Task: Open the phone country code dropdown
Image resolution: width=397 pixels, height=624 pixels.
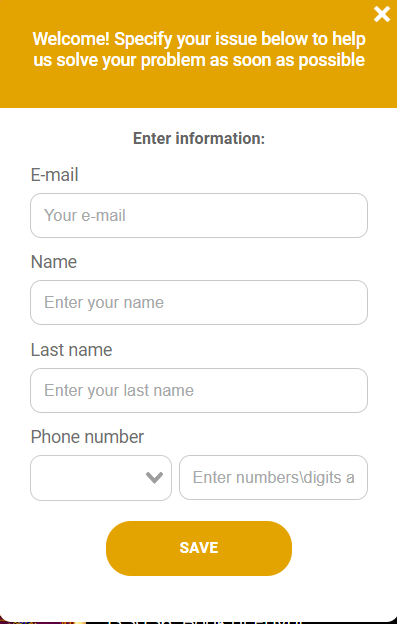Action: (101, 478)
